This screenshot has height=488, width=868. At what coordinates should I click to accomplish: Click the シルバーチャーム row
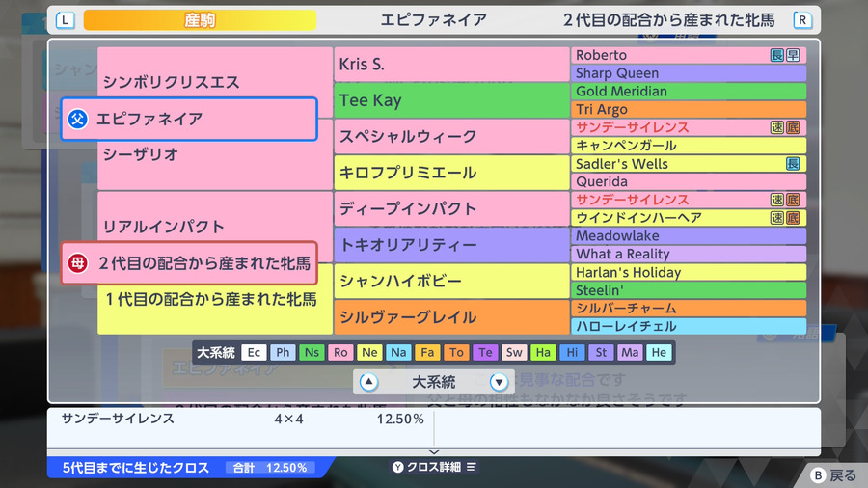pos(689,309)
